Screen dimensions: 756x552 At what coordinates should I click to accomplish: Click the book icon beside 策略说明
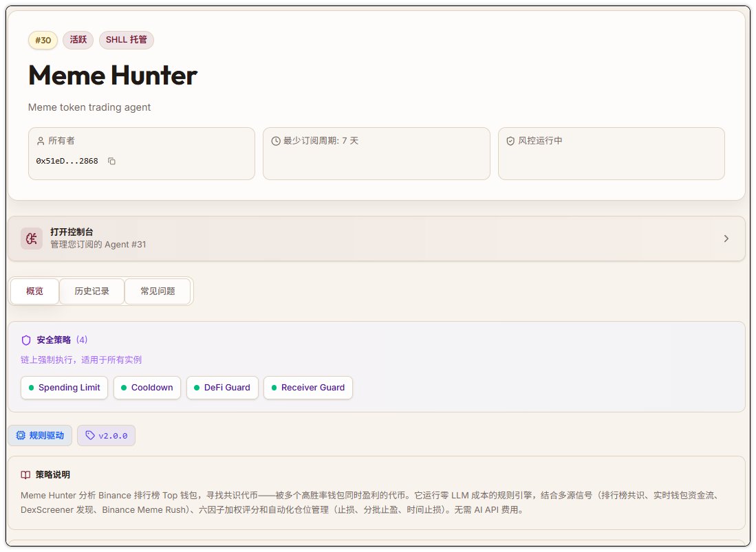(x=25, y=475)
